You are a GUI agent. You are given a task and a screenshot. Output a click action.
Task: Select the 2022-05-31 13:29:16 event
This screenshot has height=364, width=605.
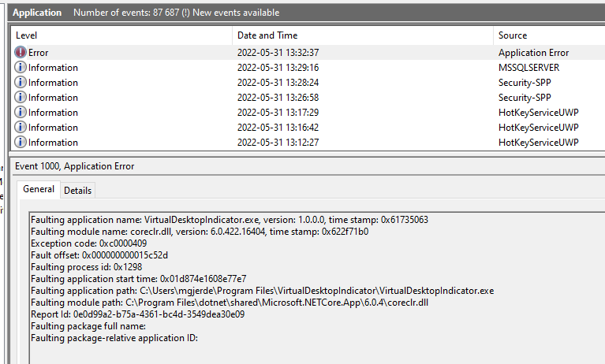(278, 68)
